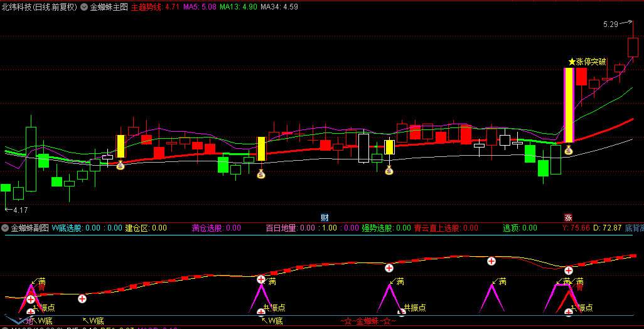Click the yellow star before 涨停突破
This screenshot has height=329, width=644.
pos(572,62)
